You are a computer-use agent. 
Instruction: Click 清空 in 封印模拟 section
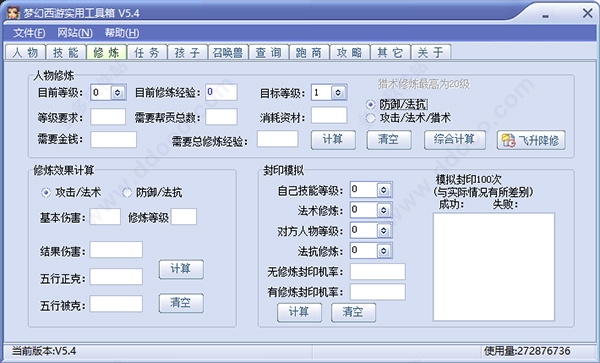[x=353, y=313]
